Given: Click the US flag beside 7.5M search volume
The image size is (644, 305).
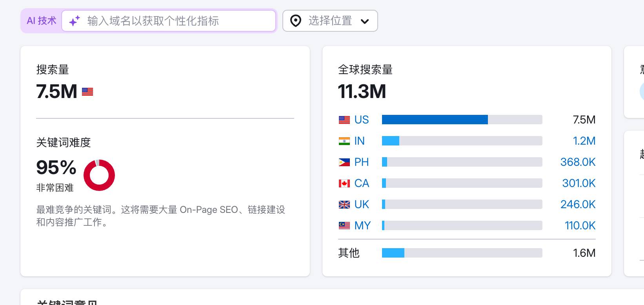Looking at the screenshot, I should 87,92.
